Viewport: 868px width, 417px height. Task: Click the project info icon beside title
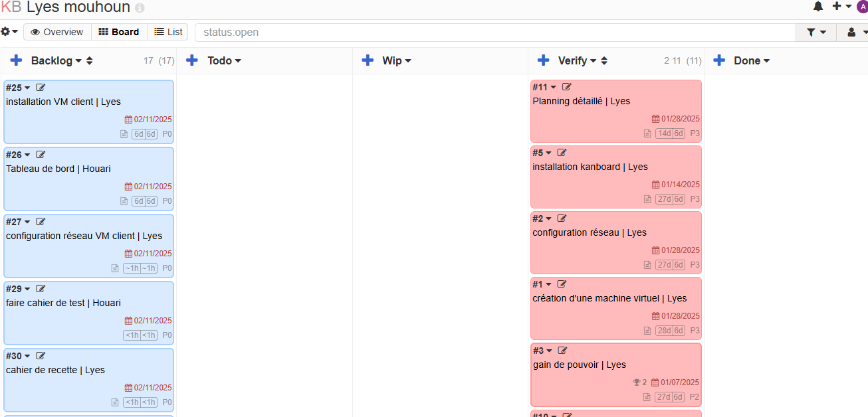(x=140, y=9)
